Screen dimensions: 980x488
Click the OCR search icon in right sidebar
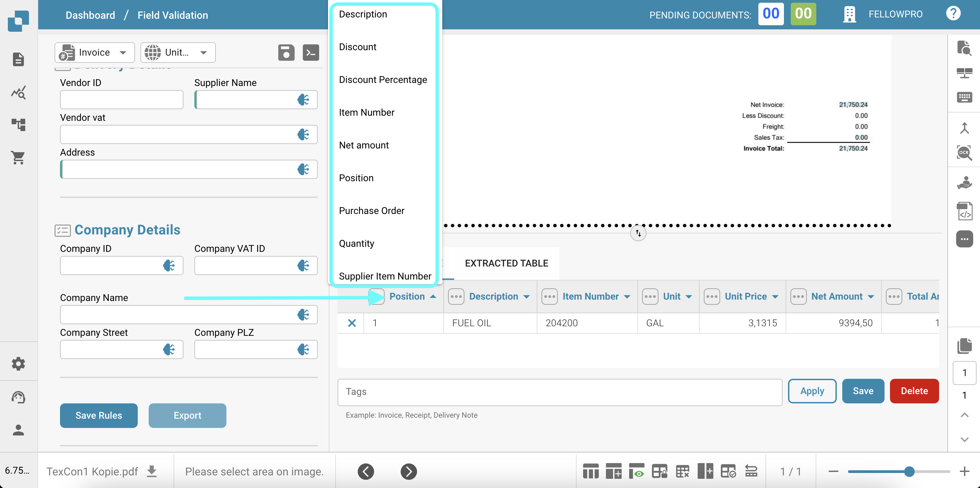pyautogui.click(x=964, y=153)
